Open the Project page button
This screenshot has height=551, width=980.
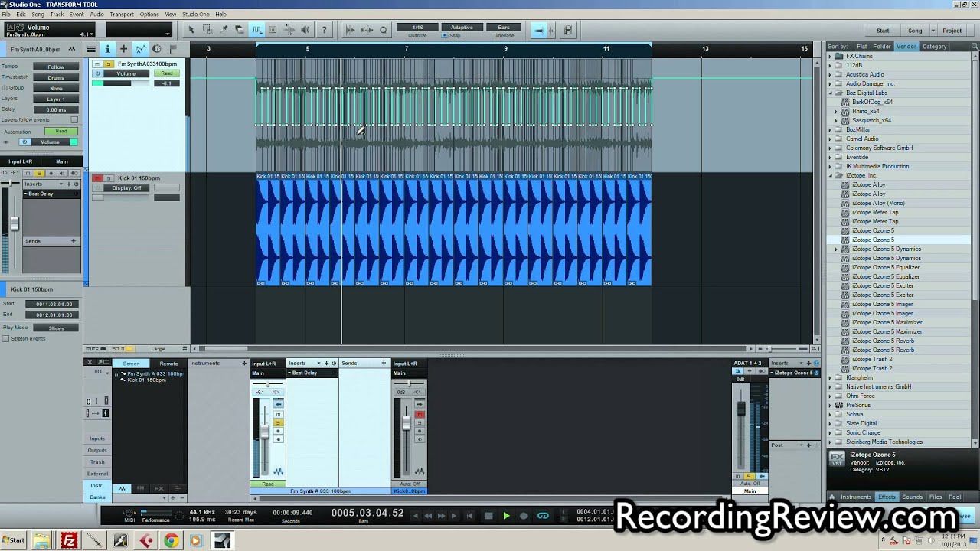pyautogui.click(x=952, y=31)
